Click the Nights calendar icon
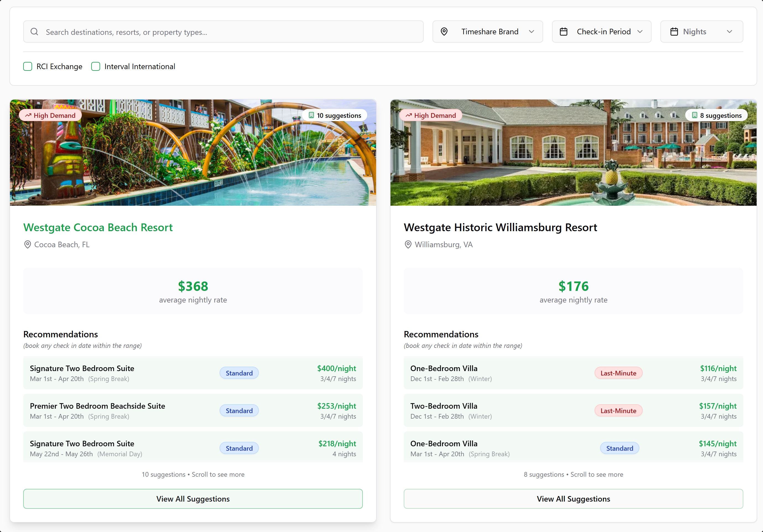Screen dimensions: 763x532 point(674,32)
